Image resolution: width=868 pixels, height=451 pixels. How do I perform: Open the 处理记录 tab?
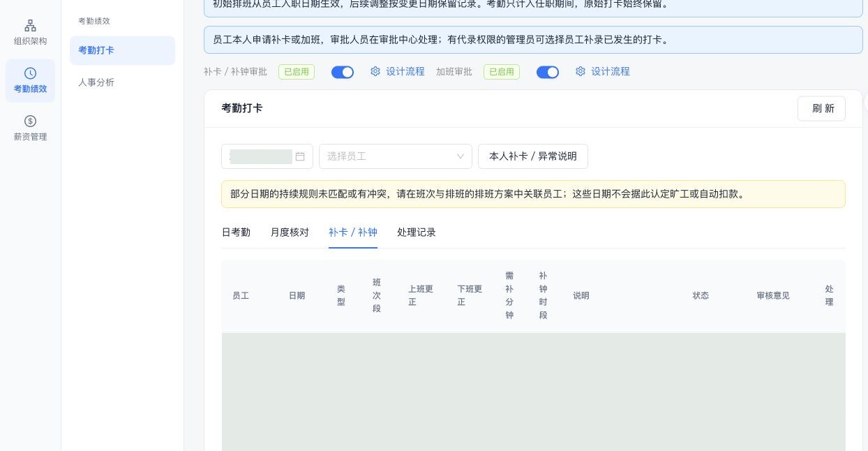[417, 232]
